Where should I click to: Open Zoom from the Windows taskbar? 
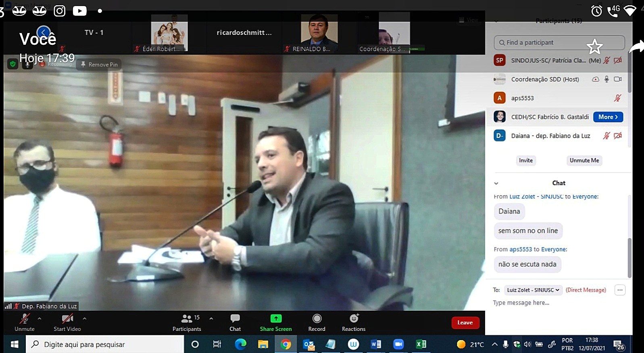point(398,344)
